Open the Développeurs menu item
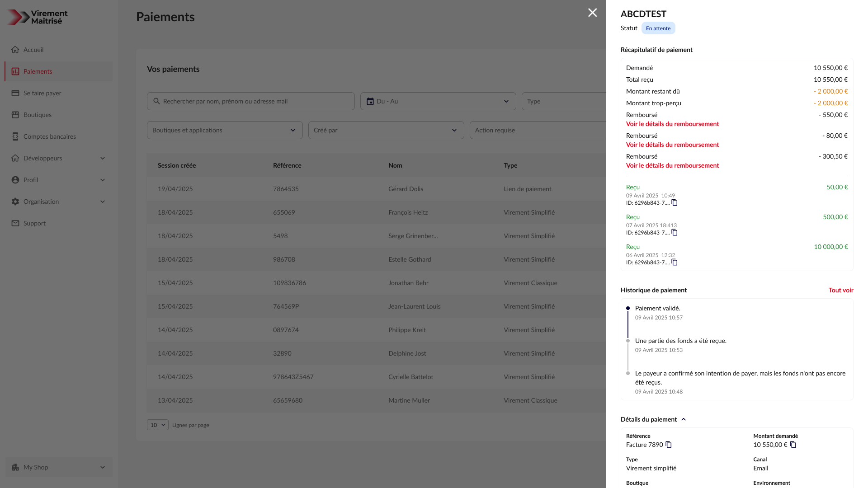The image size is (868, 488). 43,158
